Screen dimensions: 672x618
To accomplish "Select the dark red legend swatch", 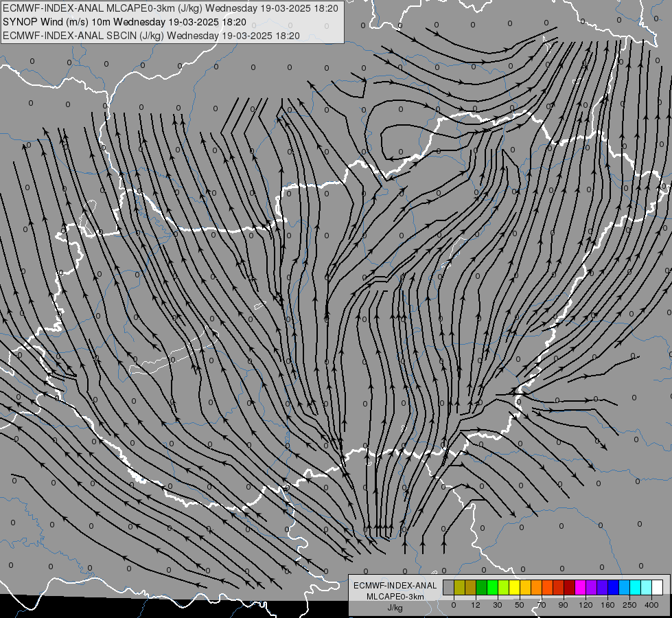I will click(569, 587).
